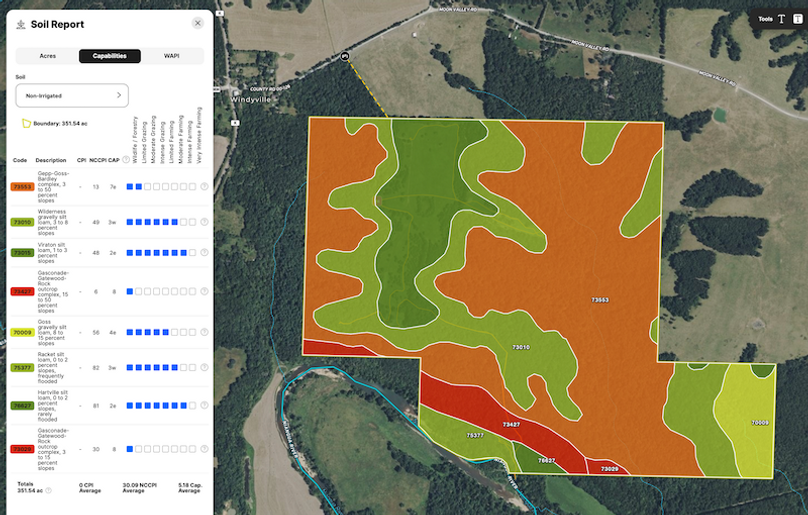The width and height of the screenshot is (808, 515).
Task: Close the Soil Report panel
Action: point(197,23)
